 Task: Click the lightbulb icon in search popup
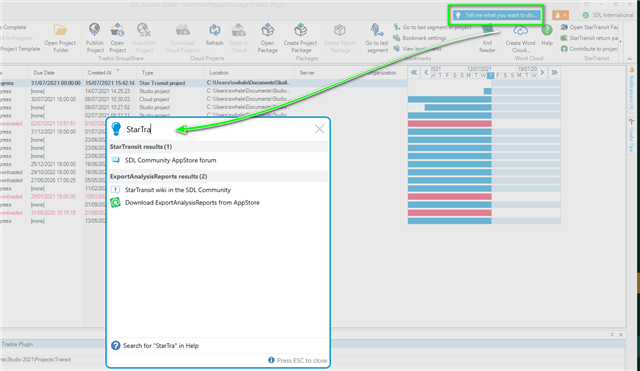(x=116, y=129)
